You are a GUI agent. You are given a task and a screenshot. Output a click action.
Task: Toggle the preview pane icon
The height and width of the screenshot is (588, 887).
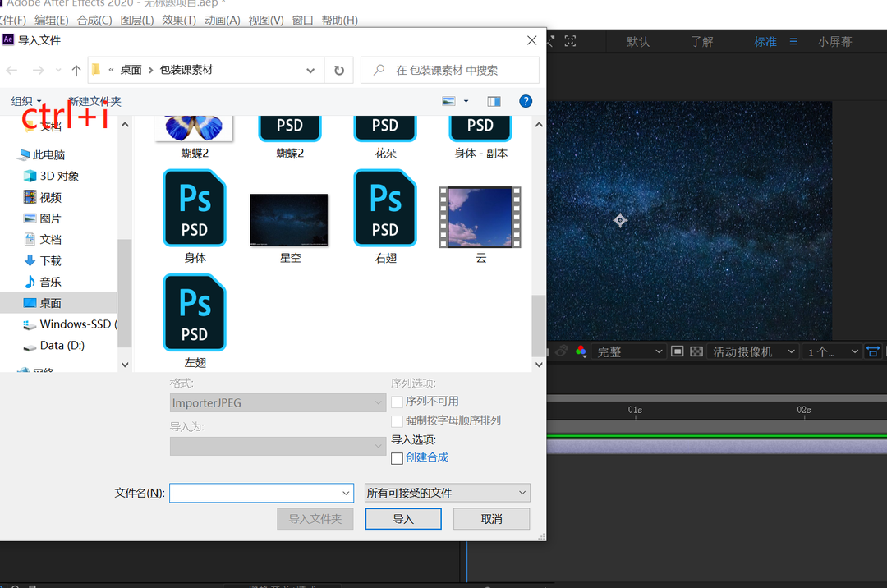pyautogui.click(x=494, y=101)
